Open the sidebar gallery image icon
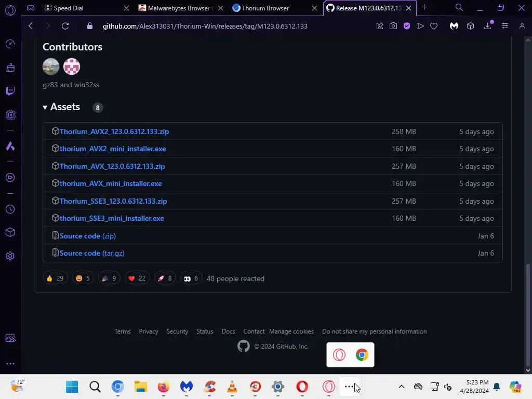The image size is (532, 399). 10,338
